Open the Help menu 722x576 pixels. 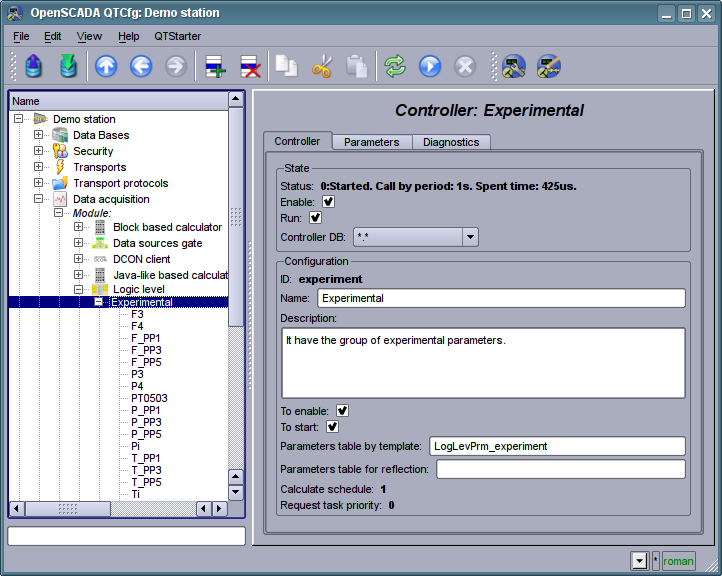(x=128, y=36)
